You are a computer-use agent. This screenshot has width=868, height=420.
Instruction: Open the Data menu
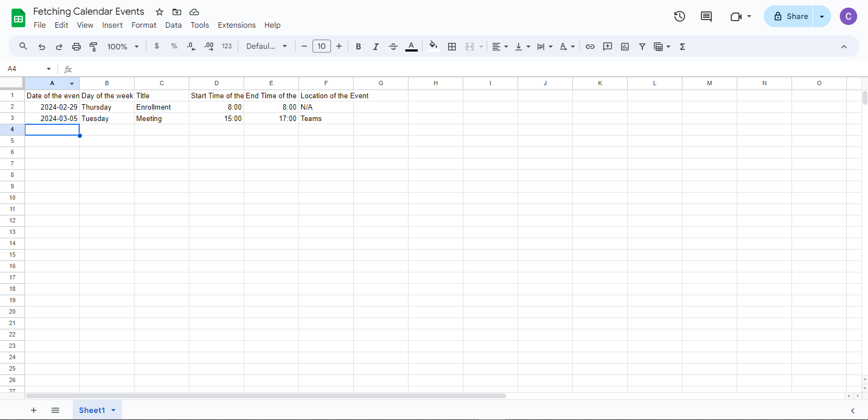click(x=174, y=25)
